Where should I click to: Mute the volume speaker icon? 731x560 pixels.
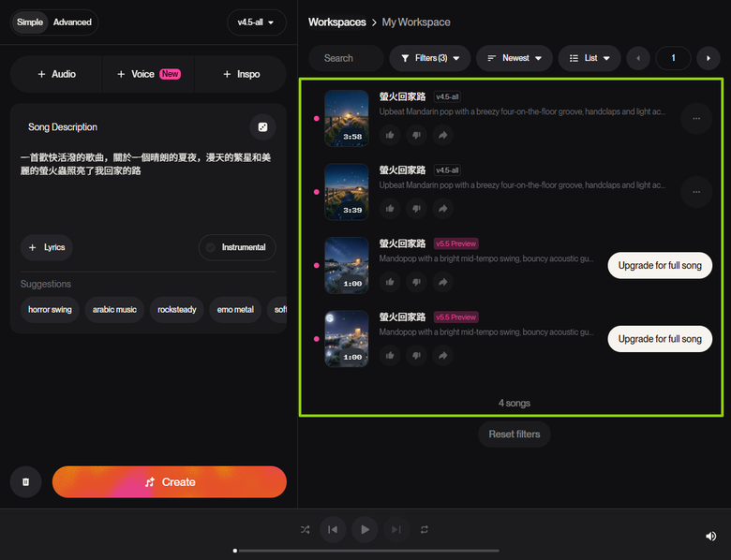click(710, 536)
